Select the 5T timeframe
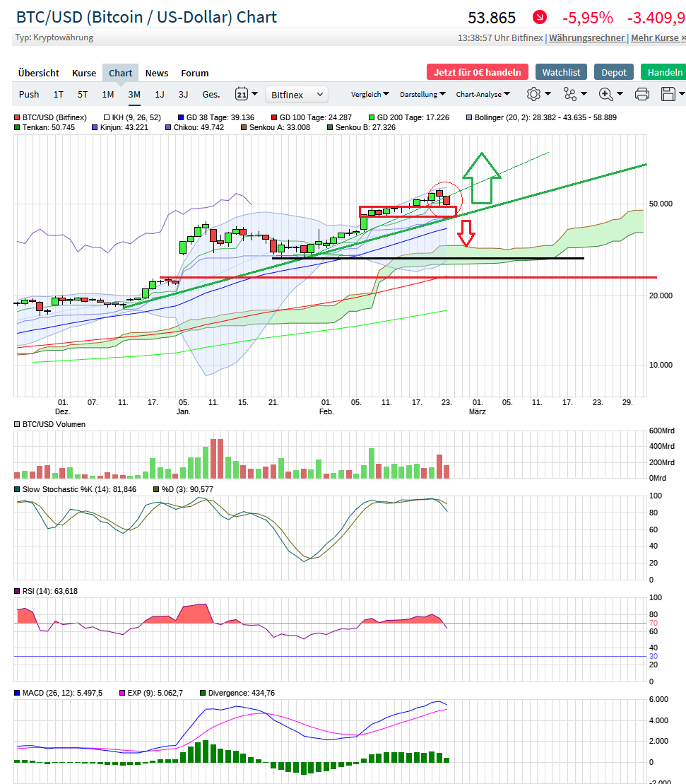Image resolution: width=686 pixels, height=784 pixels. click(x=83, y=95)
